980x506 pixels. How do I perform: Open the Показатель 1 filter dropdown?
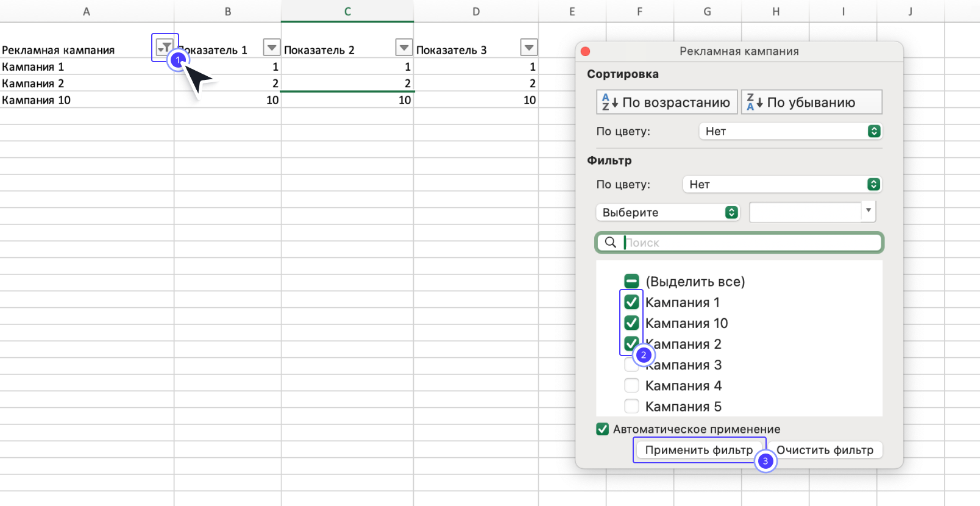pos(271,48)
